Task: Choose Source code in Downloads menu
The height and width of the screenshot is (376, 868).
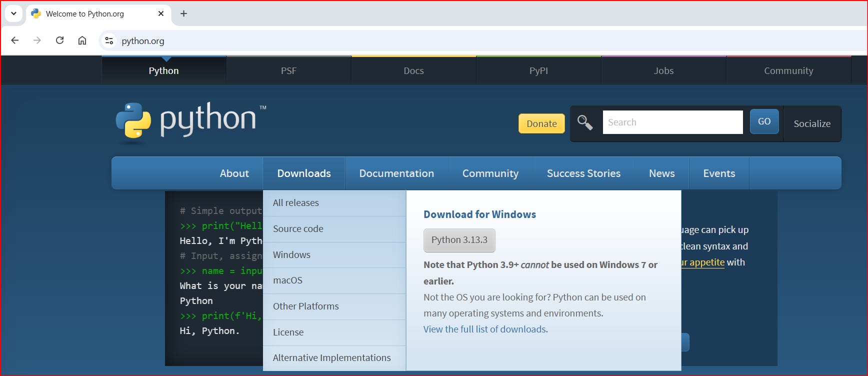Action: point(334,229)
